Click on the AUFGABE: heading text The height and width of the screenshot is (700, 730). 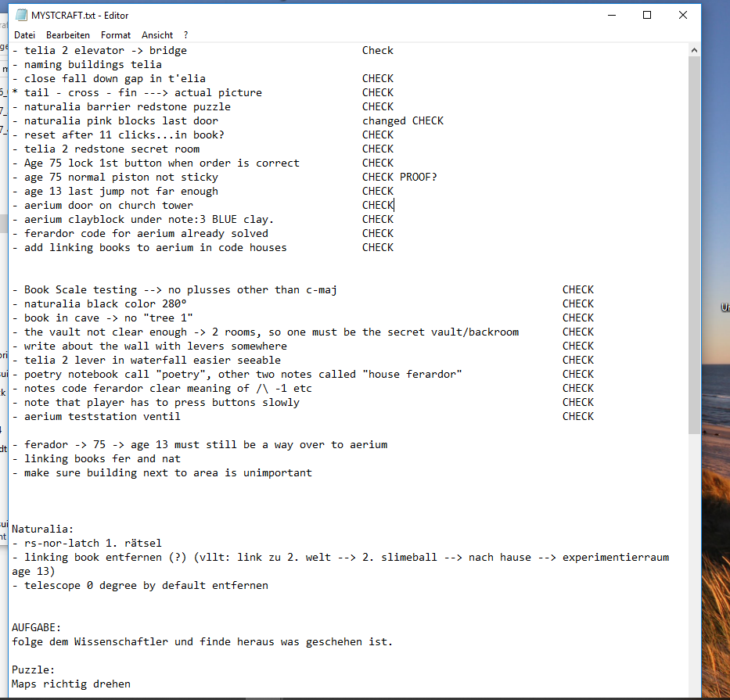37,628
